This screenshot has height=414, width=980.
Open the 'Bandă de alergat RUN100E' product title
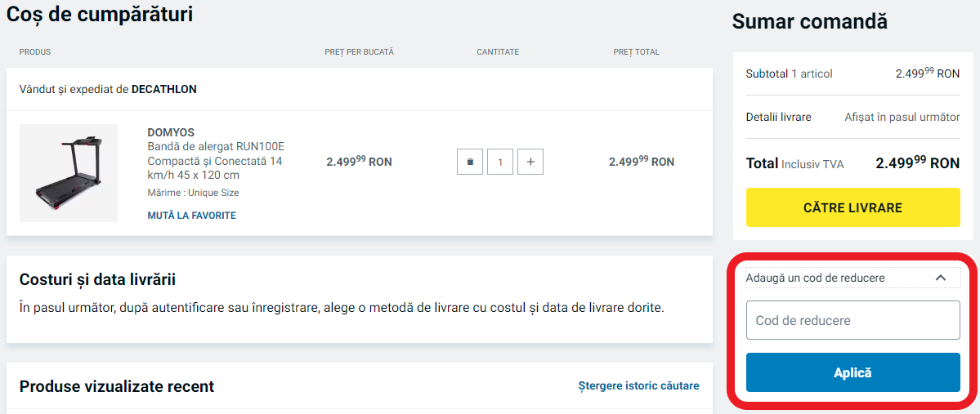215,161
